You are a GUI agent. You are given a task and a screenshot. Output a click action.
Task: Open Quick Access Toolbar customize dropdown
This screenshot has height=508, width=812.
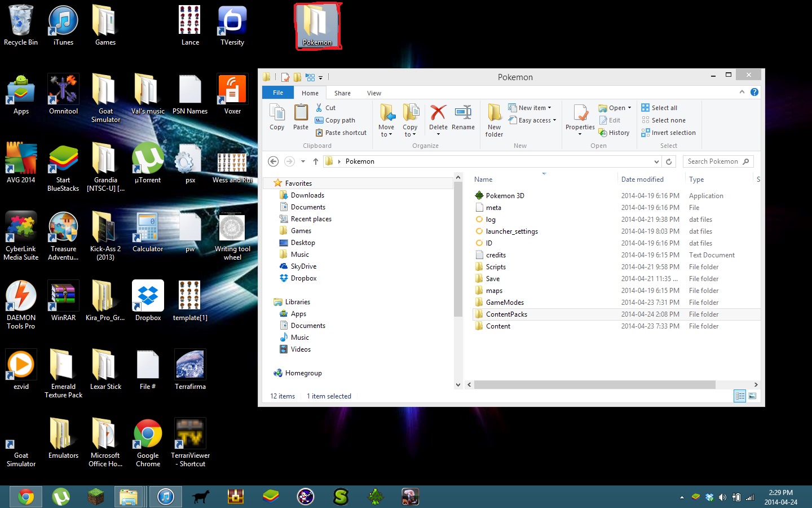point(320,77)
